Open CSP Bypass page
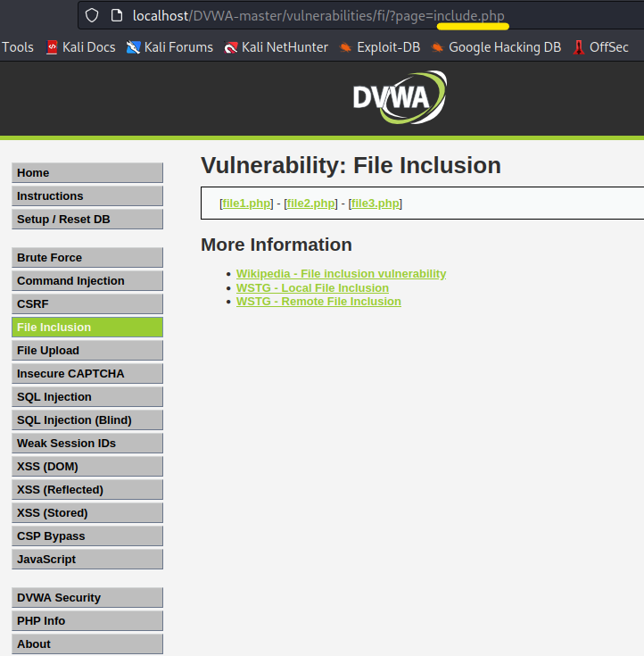 (x=87, y=536)
